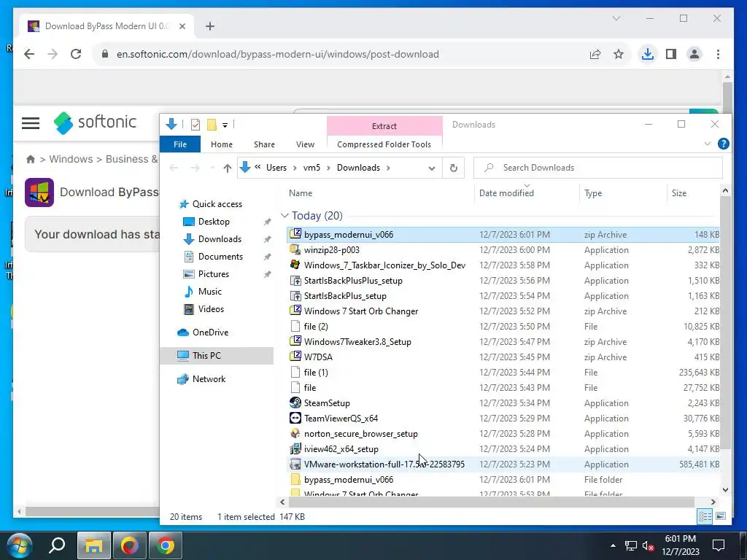Screen dimensions: 747x560
Task: Select the bypass_modernui_v066 File folder icon
Action: coord(295,480)
